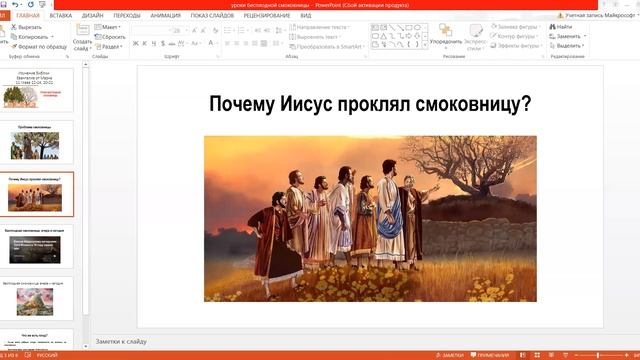The height and width of the screenshot is (360, 640).
Task: Decrease the font size
Action: 203,31
